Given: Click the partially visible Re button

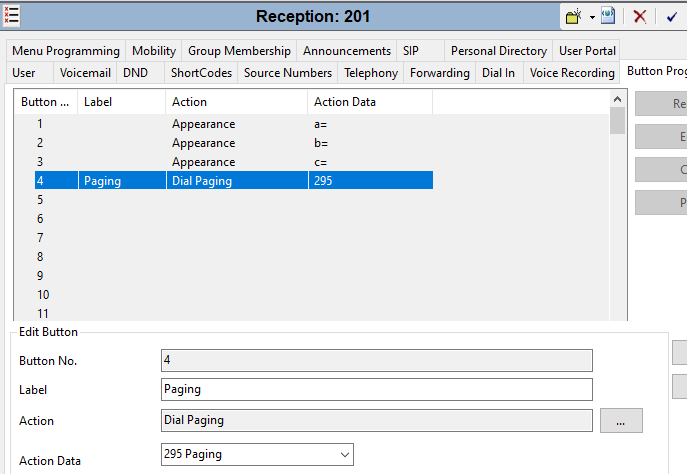Looking at the screenshot, I should [x=661, y=104].
